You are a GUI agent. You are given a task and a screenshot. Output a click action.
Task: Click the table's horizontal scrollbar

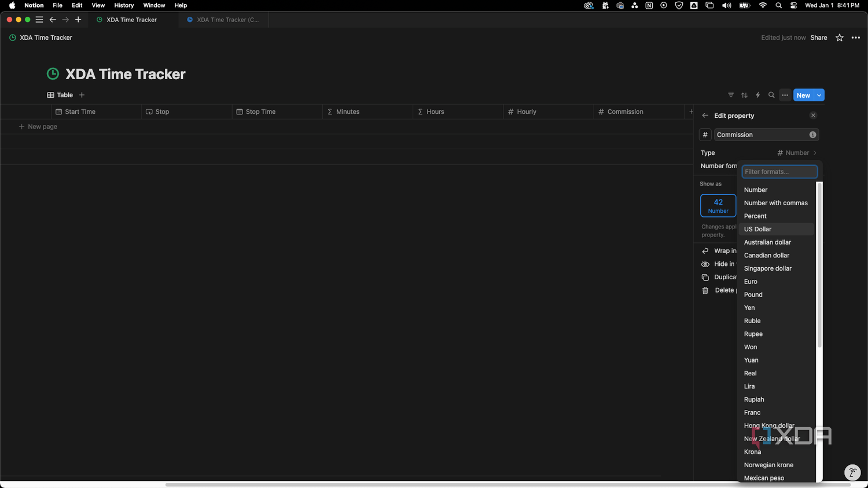[507, 485]
